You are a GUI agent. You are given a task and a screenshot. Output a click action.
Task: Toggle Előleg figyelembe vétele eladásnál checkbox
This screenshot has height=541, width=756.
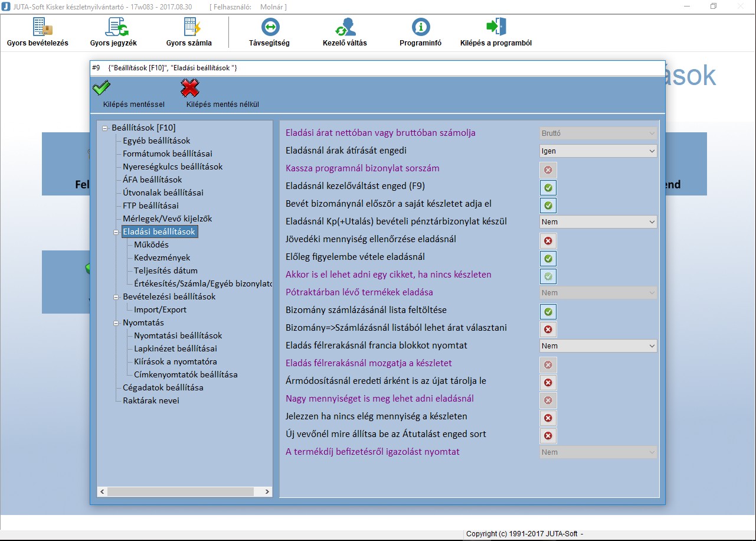click(548, 259)
